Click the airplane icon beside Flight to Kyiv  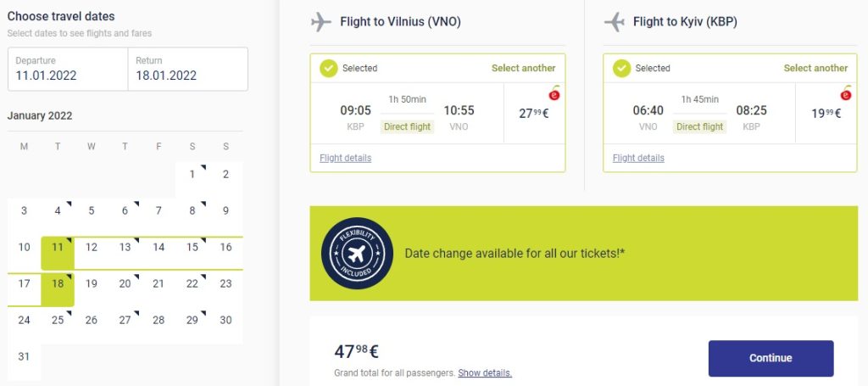614,22
